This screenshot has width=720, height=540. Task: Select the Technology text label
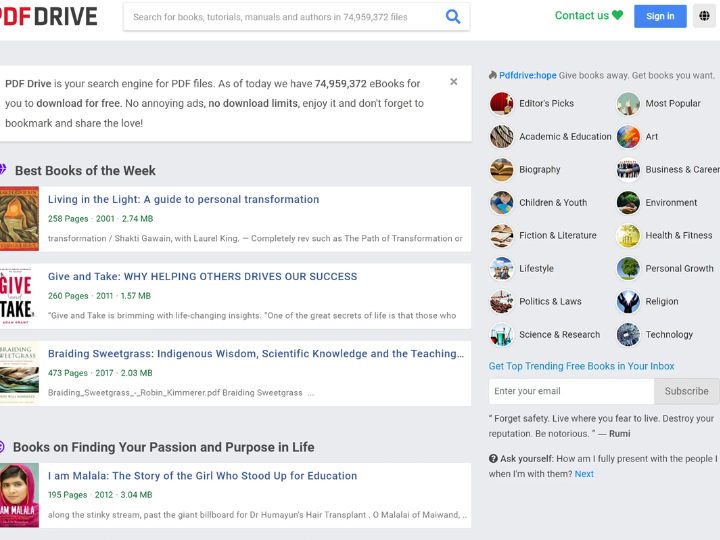coord(669,335)
